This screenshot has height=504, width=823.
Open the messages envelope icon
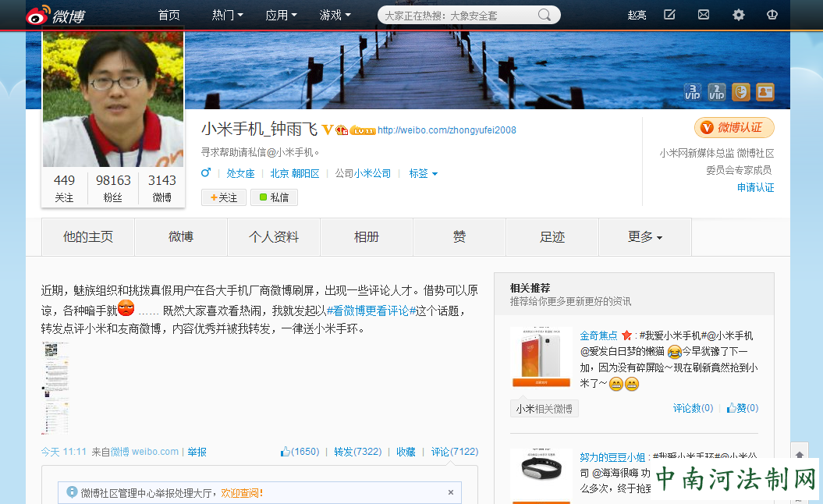(704, 15)
